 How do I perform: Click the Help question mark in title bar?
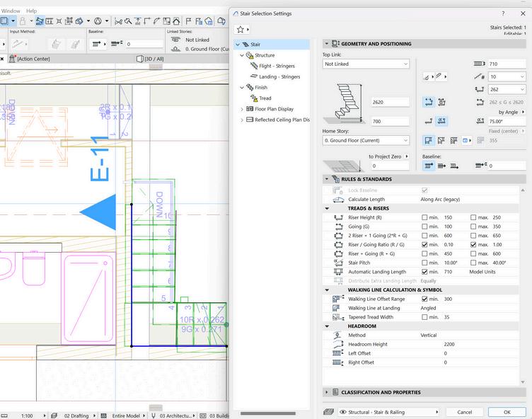click(503, 13)
